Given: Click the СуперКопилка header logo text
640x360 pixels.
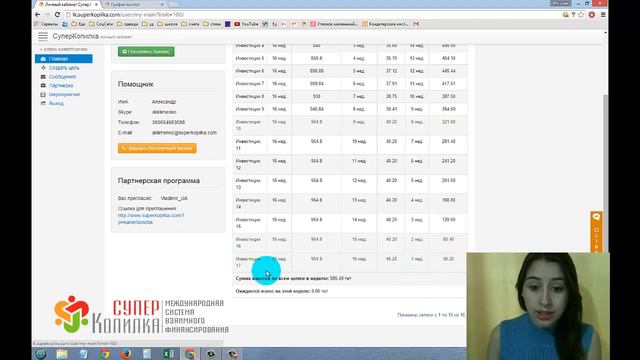Looking at the screenshot, I should pyautogui.click(x=76, y=36).
